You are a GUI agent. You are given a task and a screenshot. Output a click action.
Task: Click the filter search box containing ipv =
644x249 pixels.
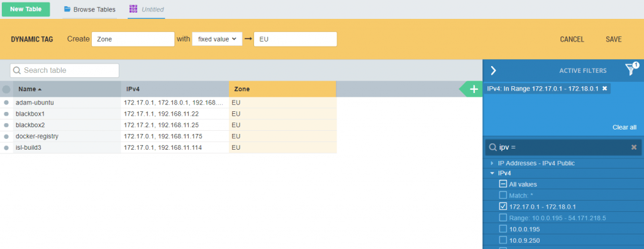tap(563, 147)
